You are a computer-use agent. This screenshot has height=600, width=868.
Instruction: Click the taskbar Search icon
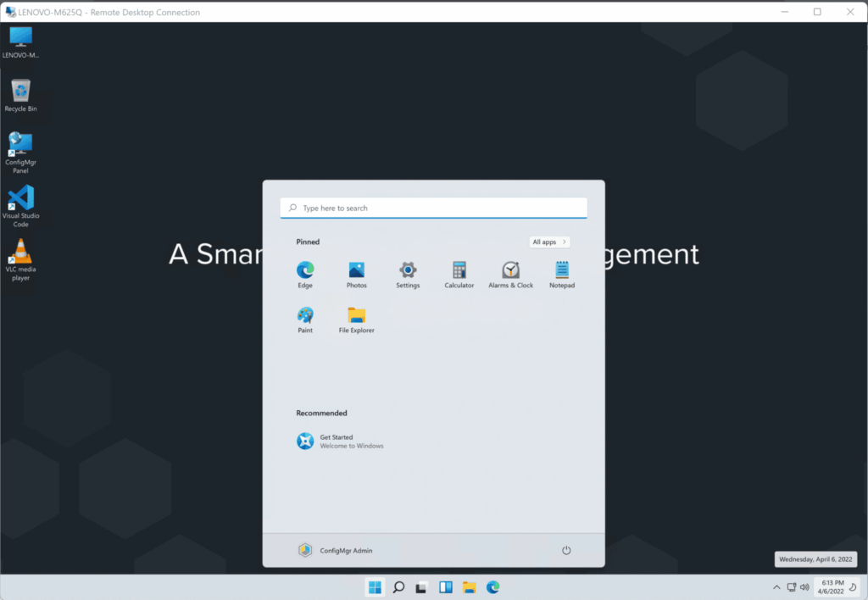pos(398,586)
